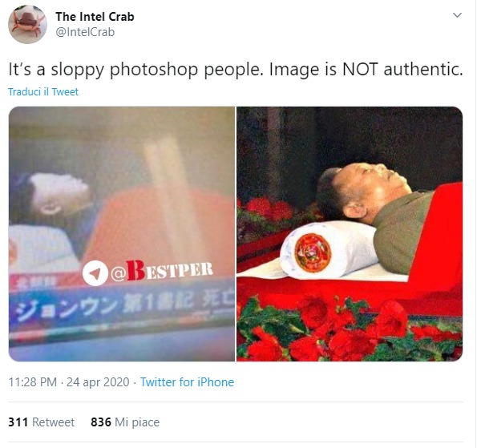The width and height of the screenshot is (477, 448).
Task: Click the bold 311 retweet count
Action: 18,422
